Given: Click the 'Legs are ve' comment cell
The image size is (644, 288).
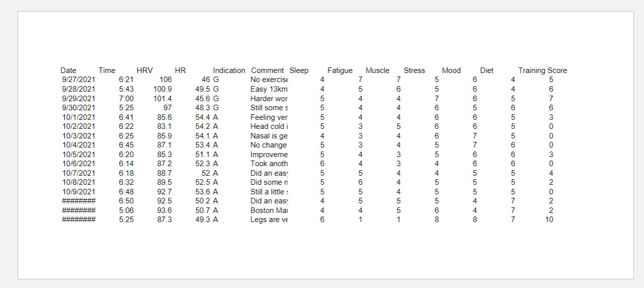Looking at the screenshot, I should [x=269, y=220].
